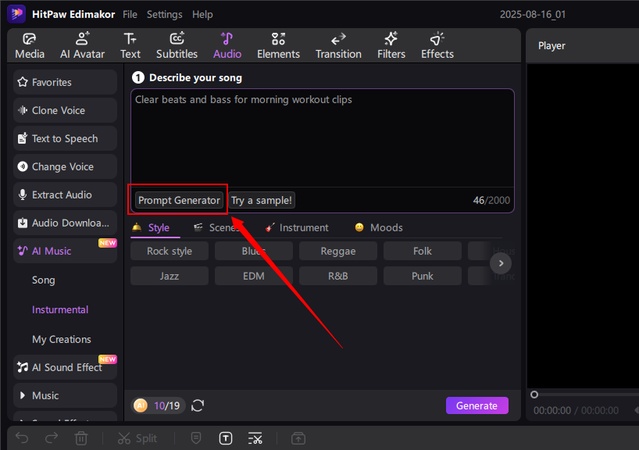Open Audio Downloader

point(65,223)
